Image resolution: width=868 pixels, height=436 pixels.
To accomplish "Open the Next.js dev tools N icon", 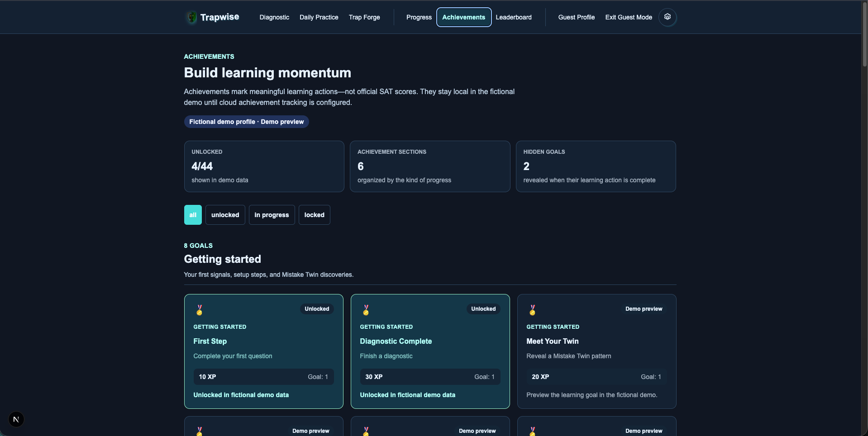I will [16, 419].
